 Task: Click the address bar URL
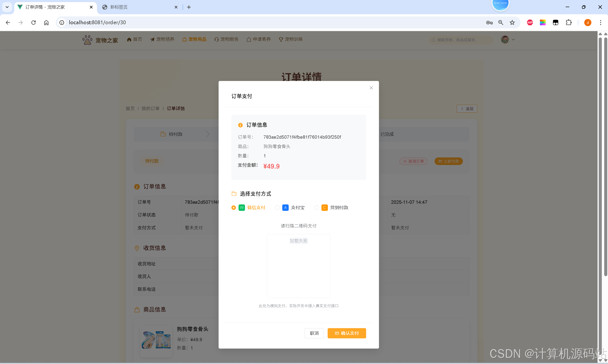(x=97, y=23)
